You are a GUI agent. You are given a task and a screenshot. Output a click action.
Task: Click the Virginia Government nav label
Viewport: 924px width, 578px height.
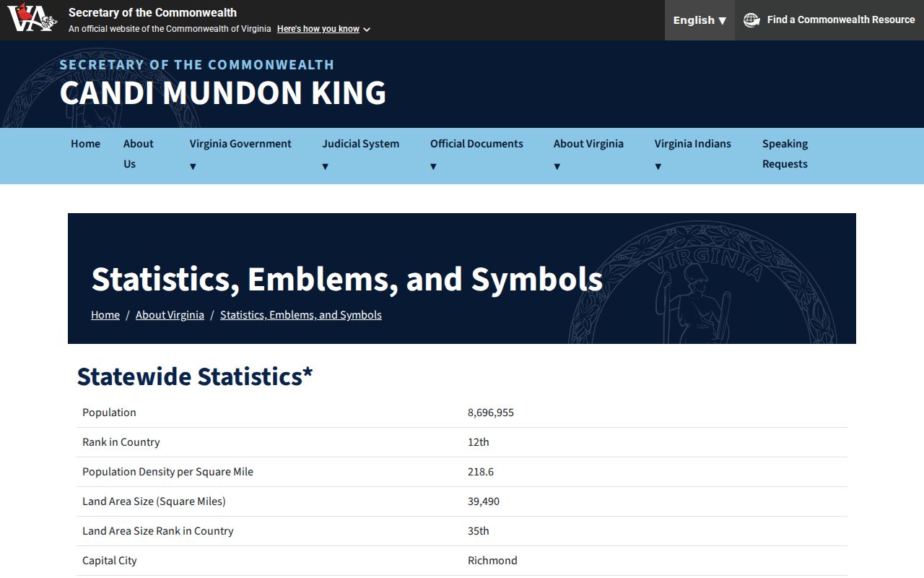(240, 144)
